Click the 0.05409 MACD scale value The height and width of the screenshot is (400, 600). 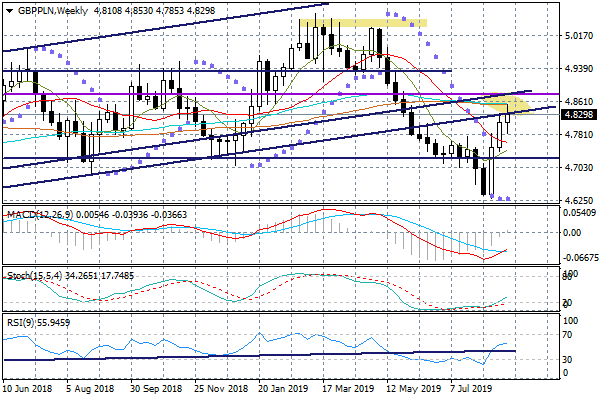pyautogui.click(x=580, y=213)
